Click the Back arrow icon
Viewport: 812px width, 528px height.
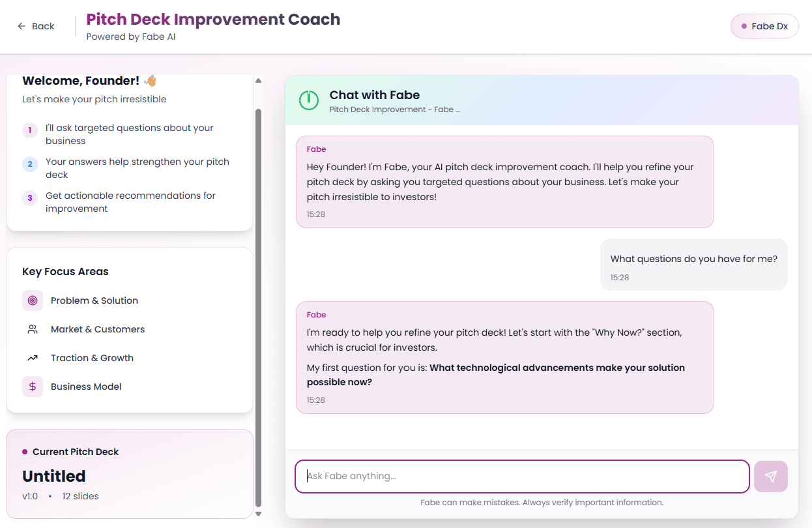point(22,26)
